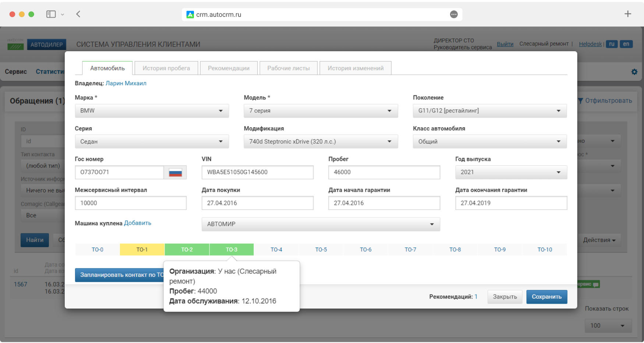This screenshot has height=343, width=644.
Task: Open owner link Ларин Михаил
Action: (126, 83)
